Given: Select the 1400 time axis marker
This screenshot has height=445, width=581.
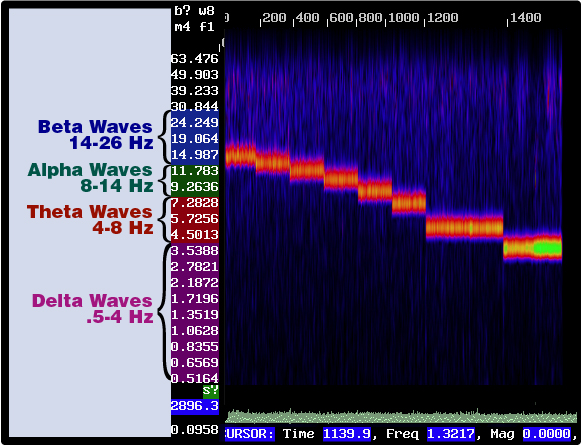Looking at the screenshot, I should click(525, 18).
